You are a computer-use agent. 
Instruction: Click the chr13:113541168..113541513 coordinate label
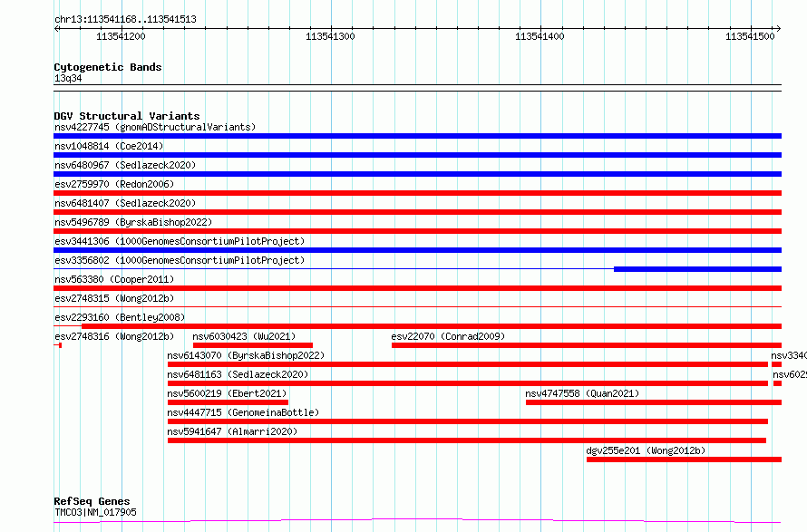[125, 20]
